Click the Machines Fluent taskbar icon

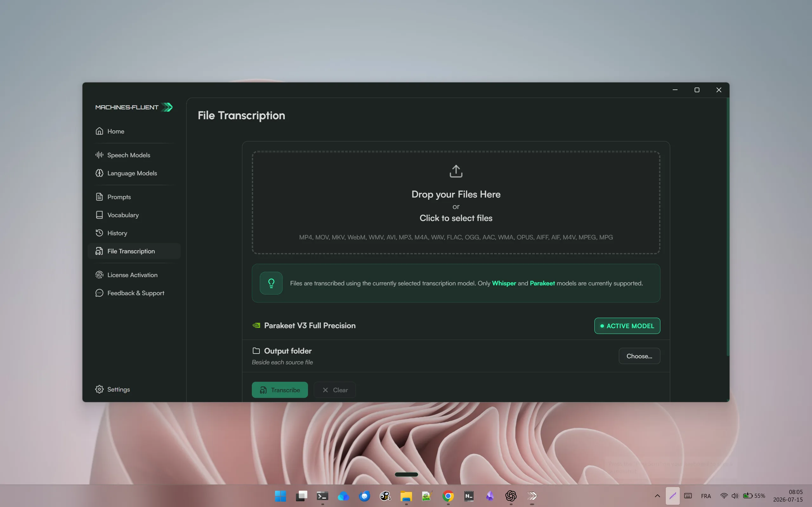(x=532, y=496)
